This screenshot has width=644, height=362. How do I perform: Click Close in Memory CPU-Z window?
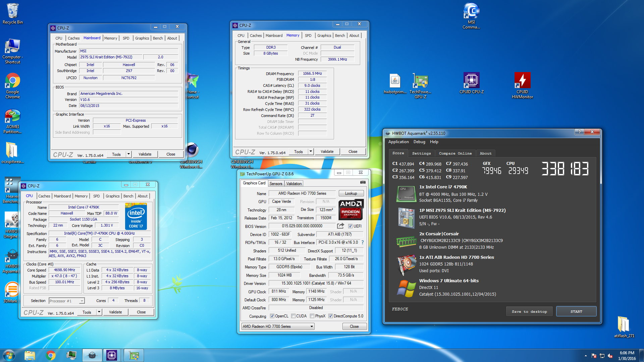353,152
